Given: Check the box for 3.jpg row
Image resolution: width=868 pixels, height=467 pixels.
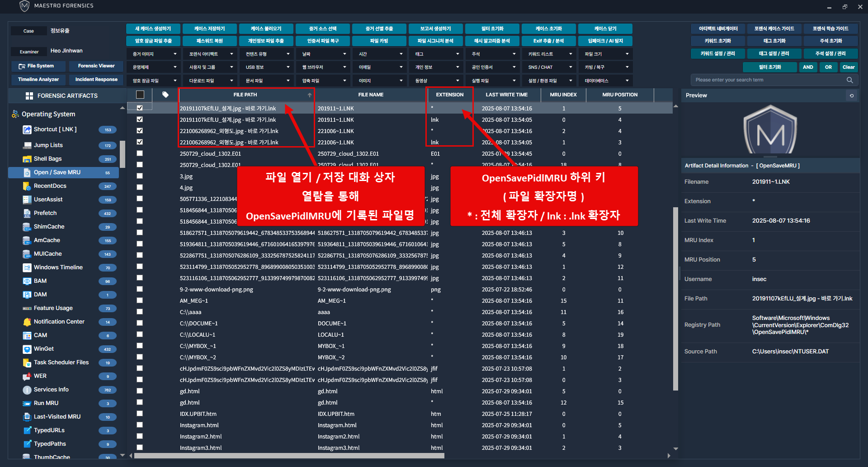Looking at the screenshot, I should pyautogui.click(x=140, y=176).
